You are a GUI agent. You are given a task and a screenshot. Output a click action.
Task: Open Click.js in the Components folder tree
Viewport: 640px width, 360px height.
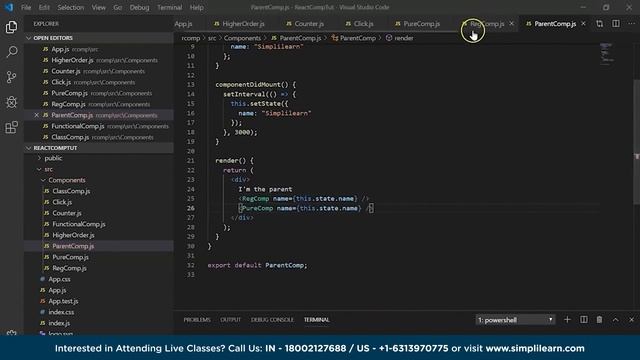tap(62, 202)
